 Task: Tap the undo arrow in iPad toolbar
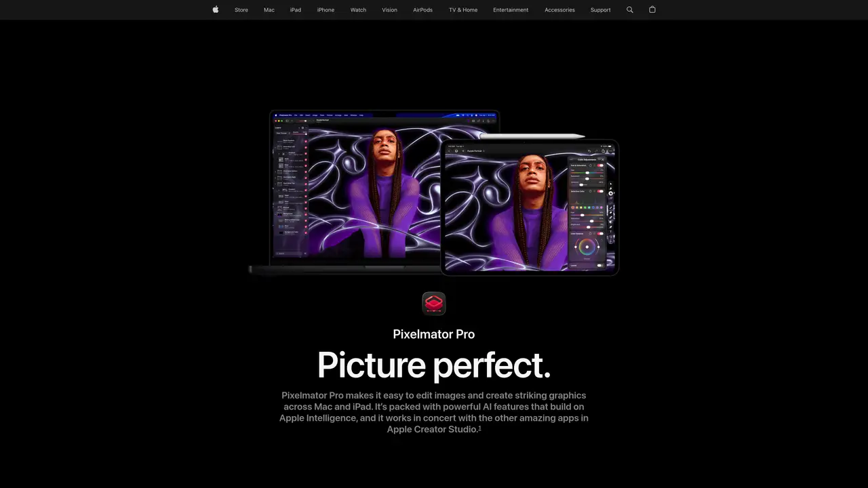click(x=589, y=150)
